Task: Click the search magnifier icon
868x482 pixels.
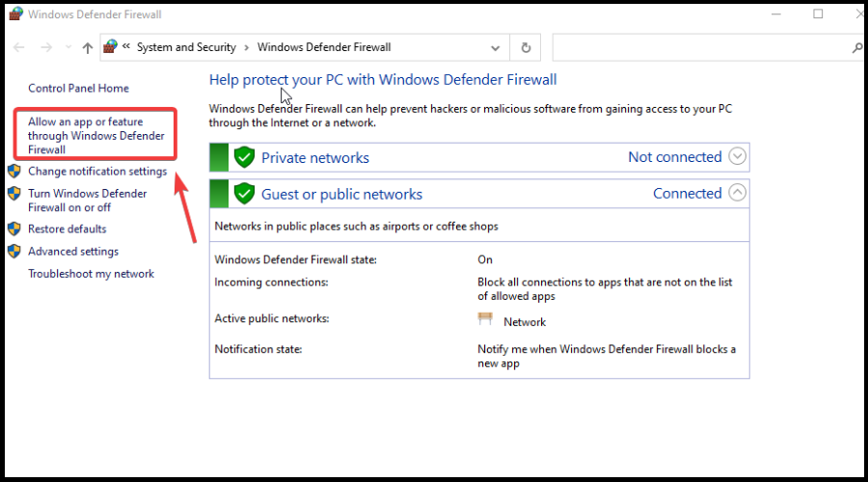Action: tap(857, 48)
